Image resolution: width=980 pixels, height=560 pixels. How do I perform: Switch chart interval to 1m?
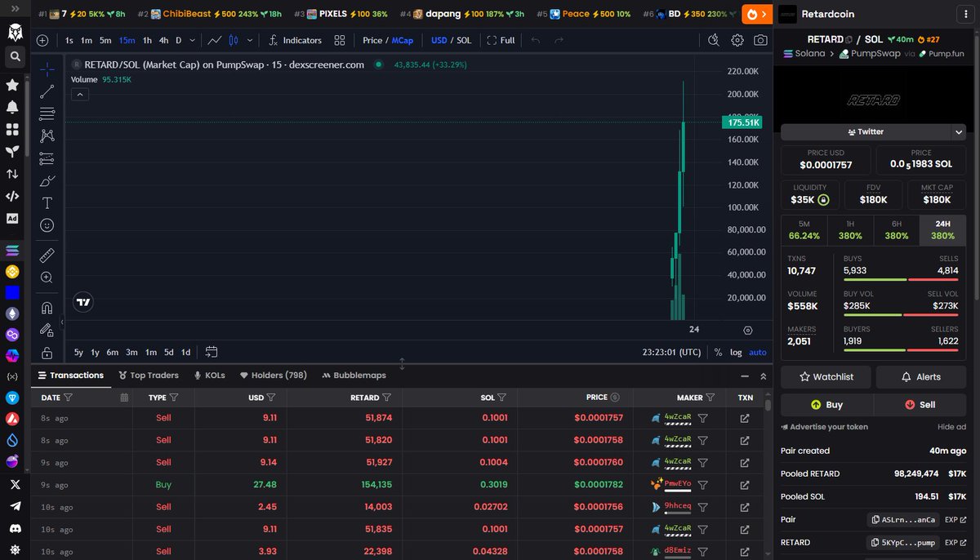click(x=87, y=40)
